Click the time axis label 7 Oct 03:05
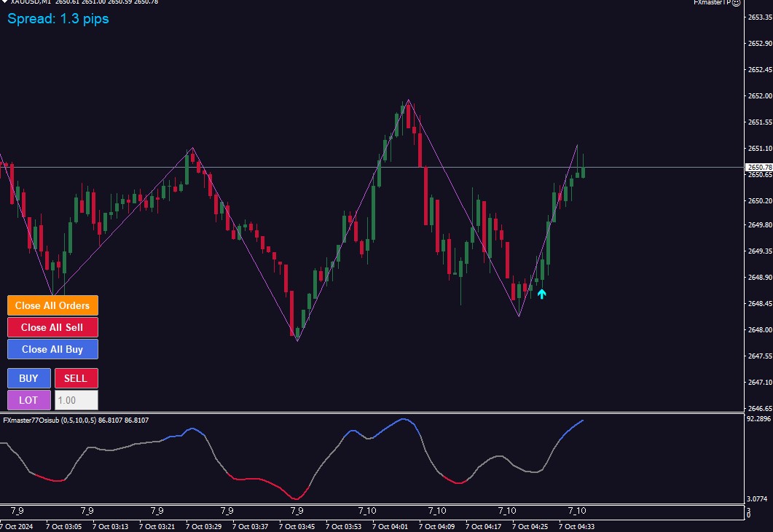Viewport: 773px width, 532px height. pyautogui.click(x=63, y=527)
